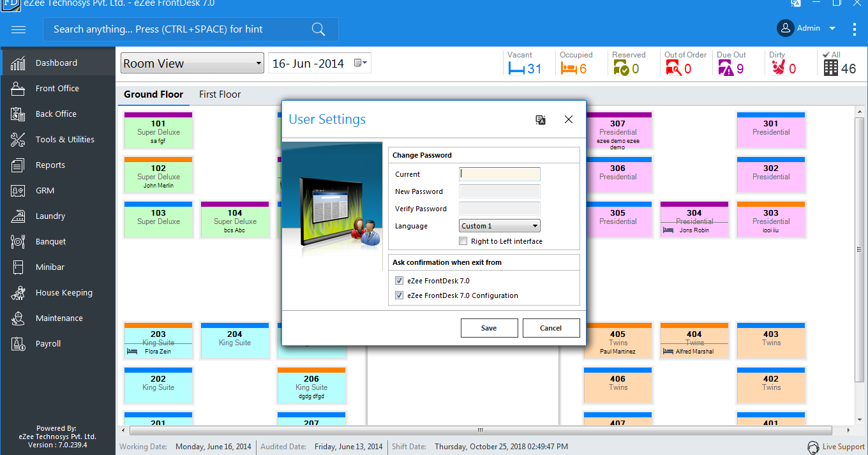Uncheck eZee FrontDesk 7.0 Configuration checkbox
This screenshot has height=455, width=868.
tap(399, 295)
